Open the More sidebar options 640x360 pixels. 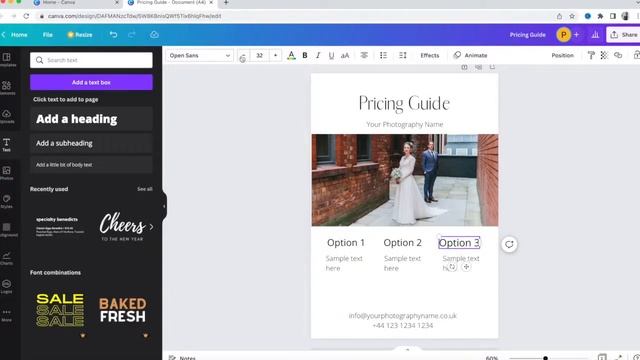click(x=7, y=315)
